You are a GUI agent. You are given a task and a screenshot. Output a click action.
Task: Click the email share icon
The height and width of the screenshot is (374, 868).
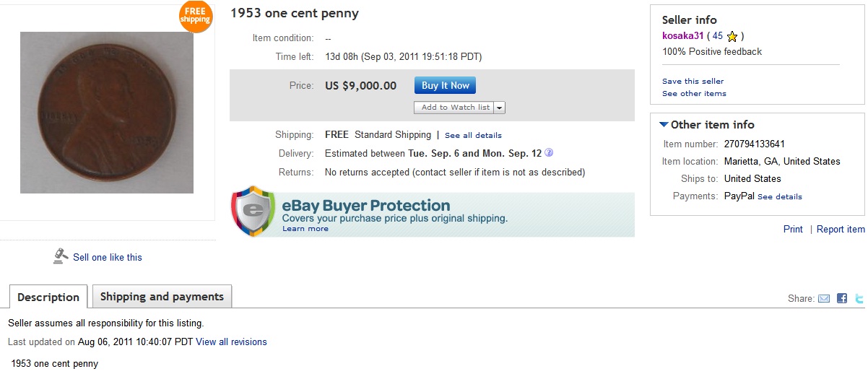(824, 298)
